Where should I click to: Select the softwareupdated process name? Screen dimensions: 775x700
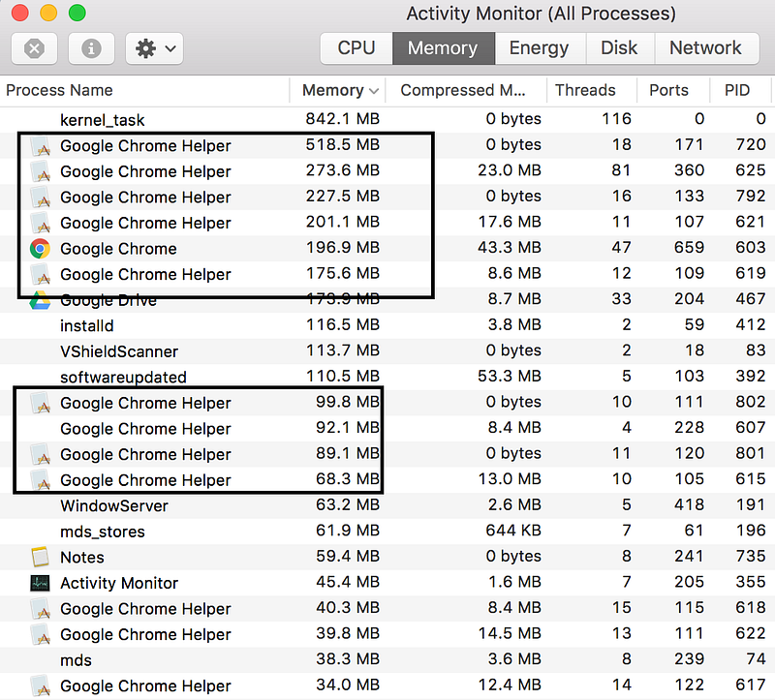coord(123,377)
